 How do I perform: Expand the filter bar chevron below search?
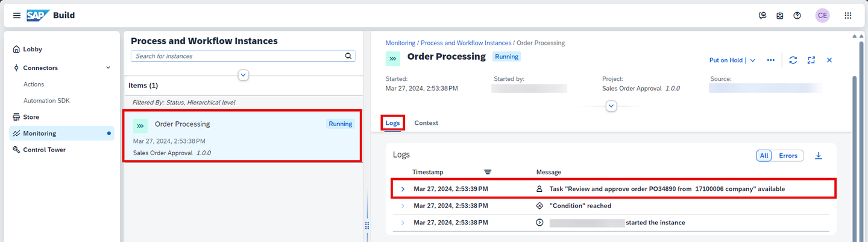click(244, 75)
